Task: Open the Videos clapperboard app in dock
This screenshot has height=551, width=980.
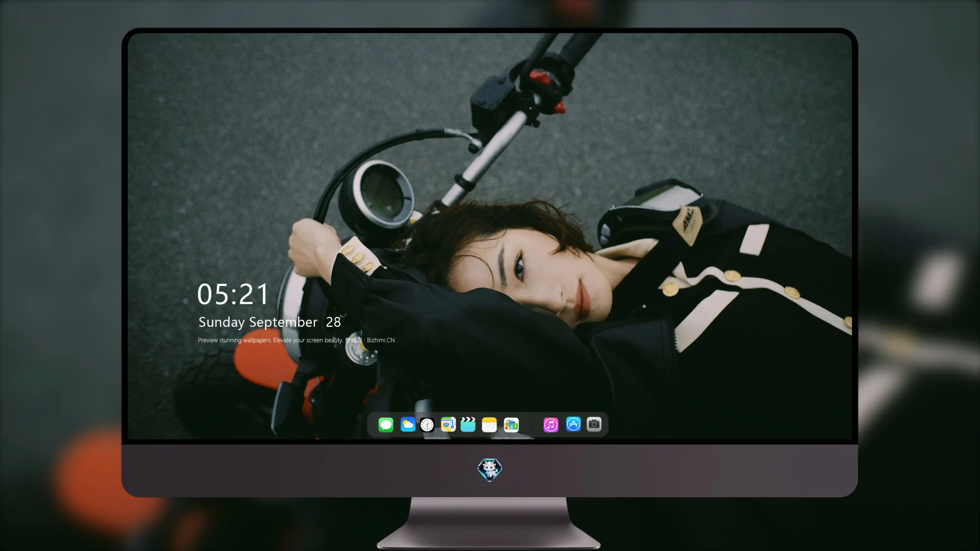Action: click(468, 424)
